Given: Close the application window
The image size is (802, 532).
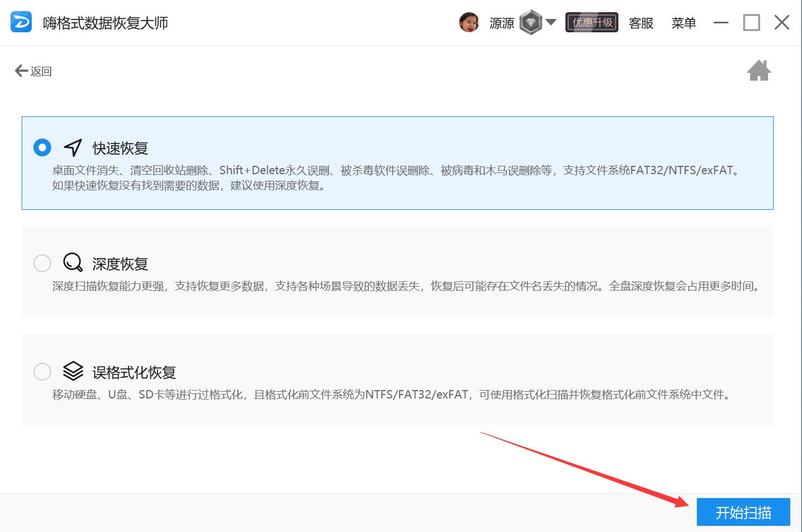Looking at the screenshot, I should click(x=782, y=23).
